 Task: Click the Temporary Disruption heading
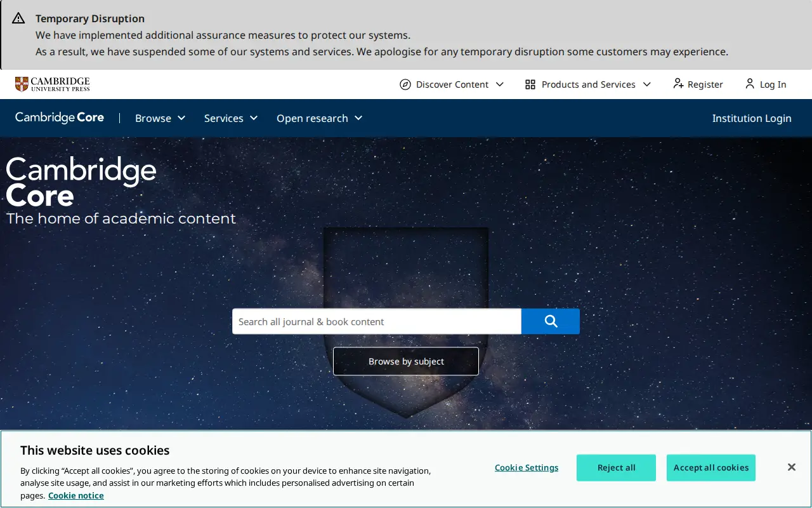[90, 18]
